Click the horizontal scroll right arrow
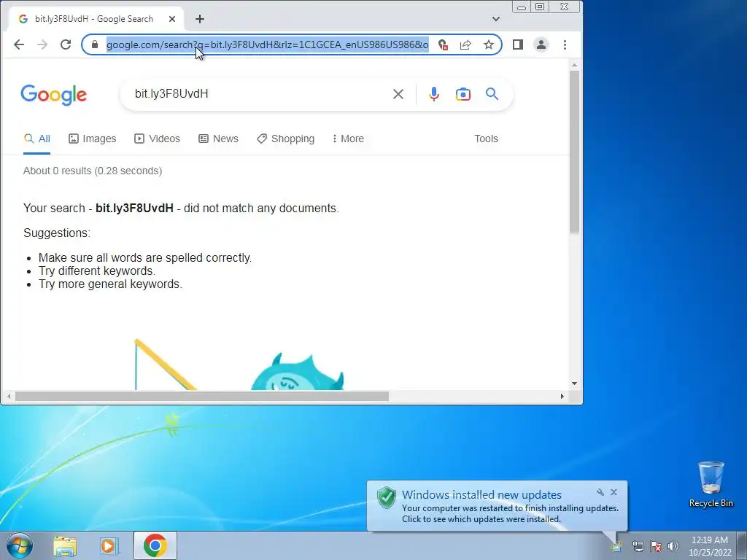The height and width of the screenshot is (560, 747). [562, 396]
